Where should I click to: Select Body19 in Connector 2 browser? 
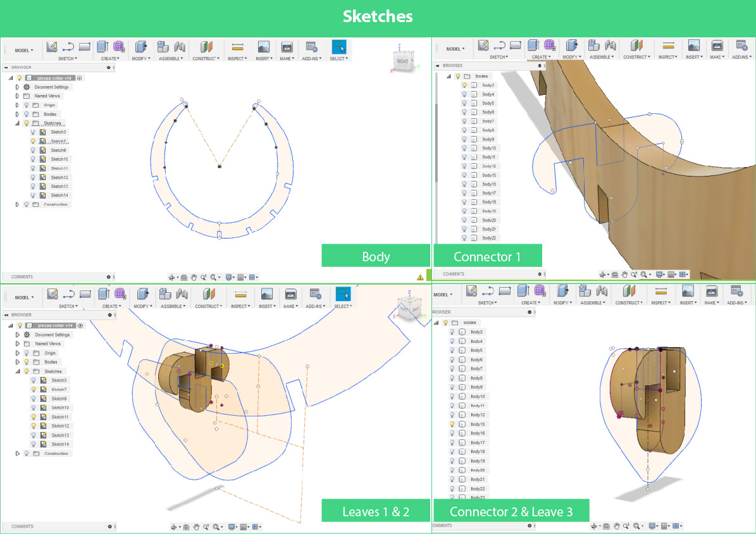click(478, 461)
